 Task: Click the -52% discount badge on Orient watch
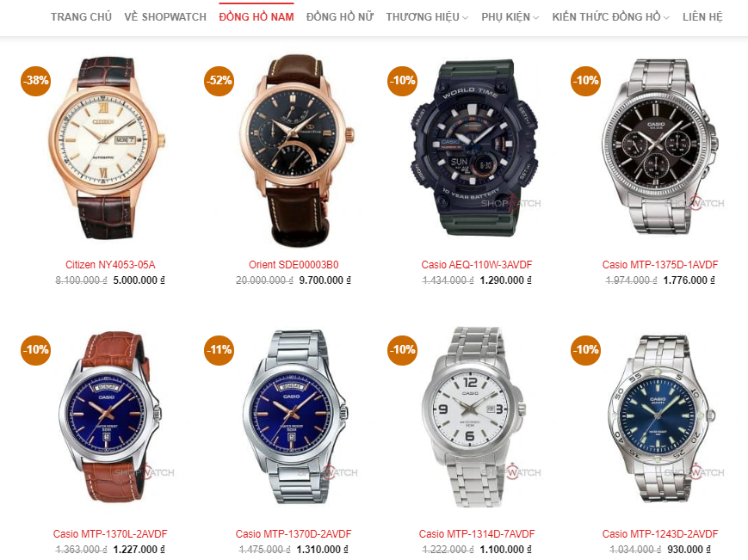click(x=219, y=81)
